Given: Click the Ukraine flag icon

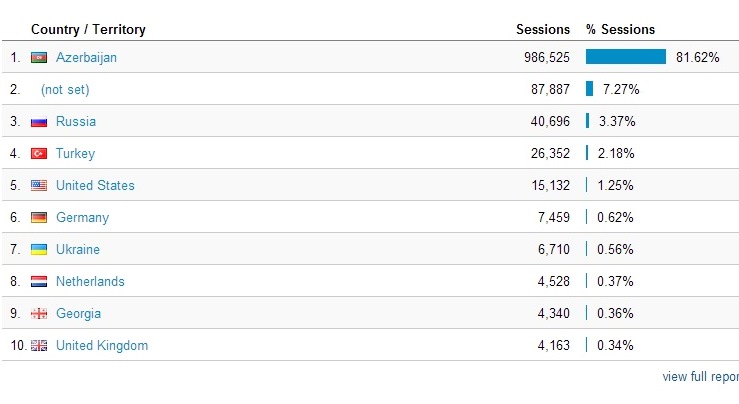Looking at the screenshot, I should point(39,250).
